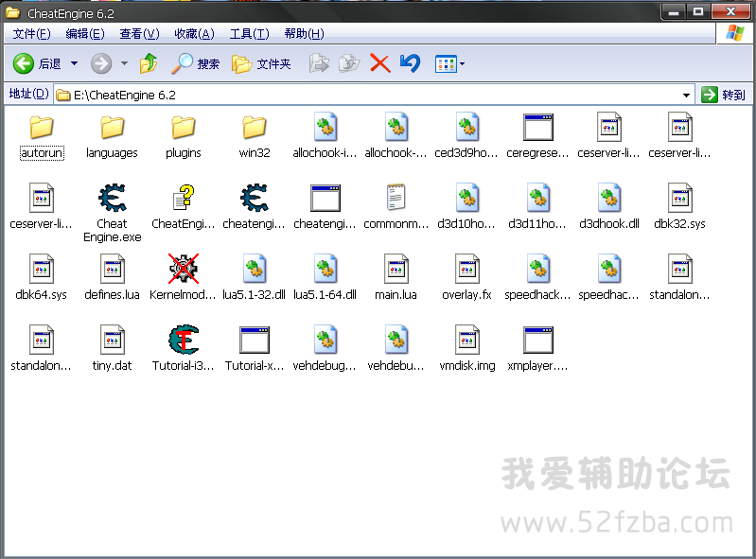Maximize the CheatEngine 6.2 window

(698, 11)
